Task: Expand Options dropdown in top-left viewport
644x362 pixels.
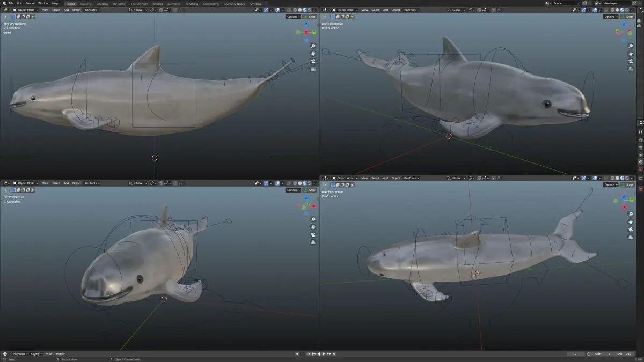Action: (293, 17)
